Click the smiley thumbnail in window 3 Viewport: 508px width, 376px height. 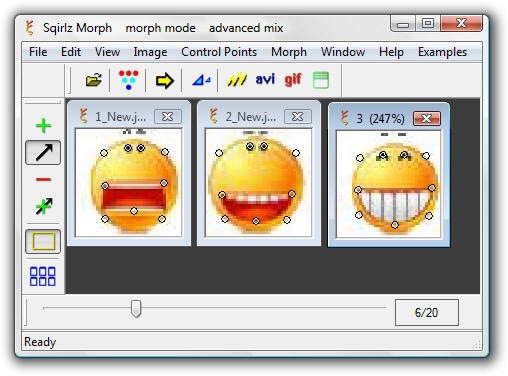click(x=389, y=184)
